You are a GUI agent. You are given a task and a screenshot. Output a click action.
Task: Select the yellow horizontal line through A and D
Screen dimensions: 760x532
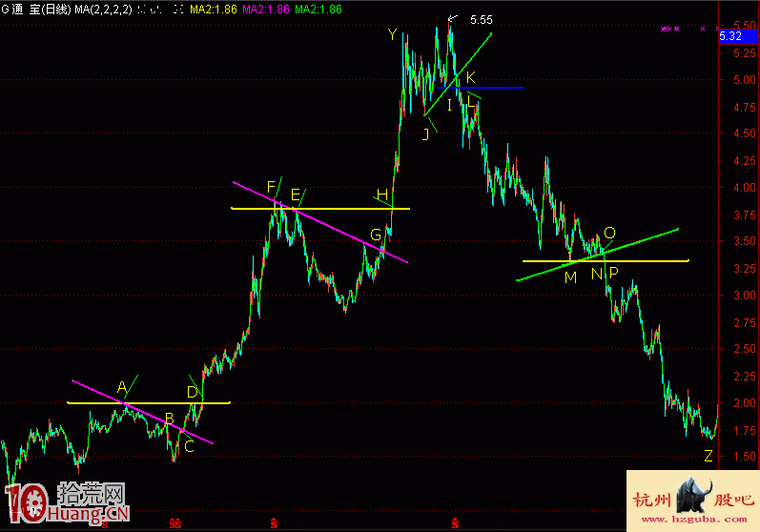(149, 402)
